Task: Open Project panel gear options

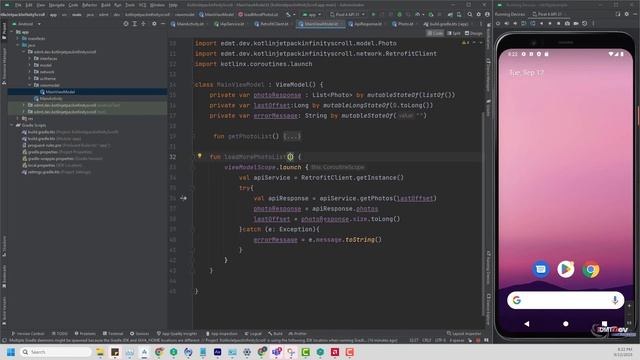Action: click(154, 24)
